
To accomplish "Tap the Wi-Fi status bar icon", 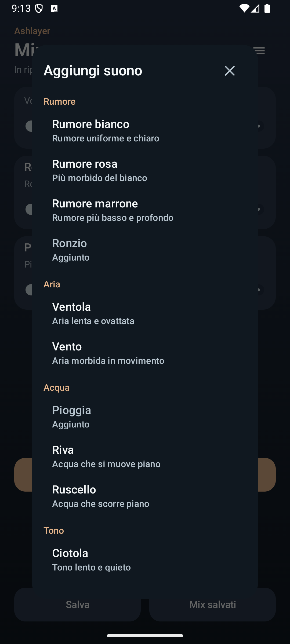I will (x=244, y=8).
